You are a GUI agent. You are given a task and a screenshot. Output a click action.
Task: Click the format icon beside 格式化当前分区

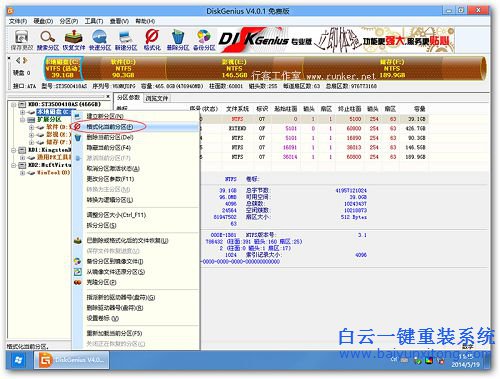77,127
